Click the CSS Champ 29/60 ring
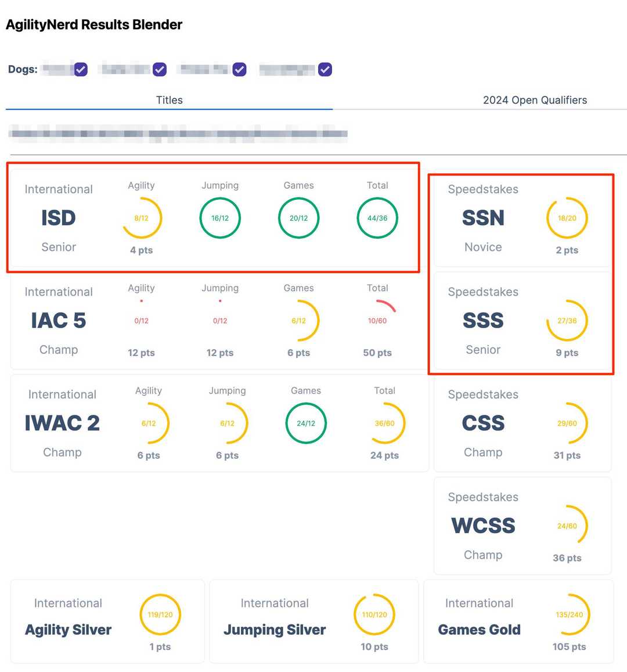 [567, 423]
